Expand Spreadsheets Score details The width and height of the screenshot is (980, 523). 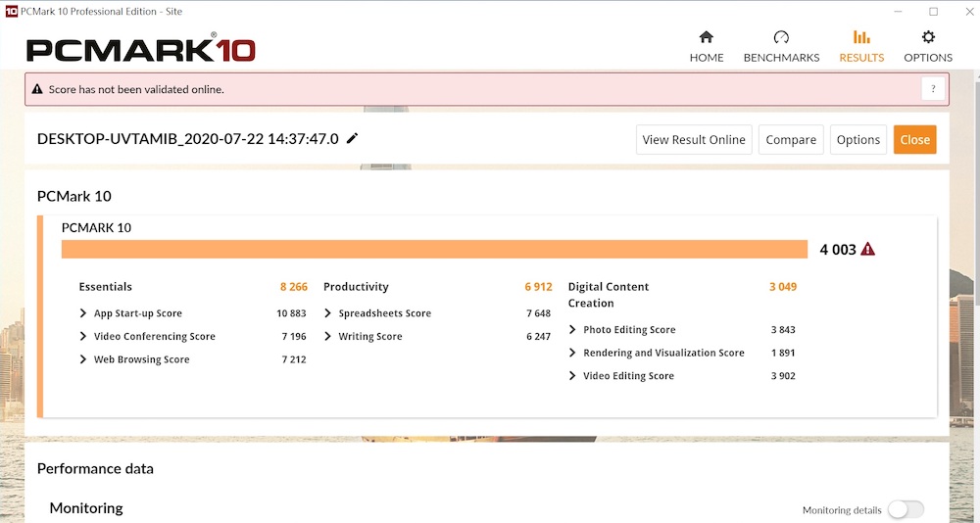click(x=327, y=313)
